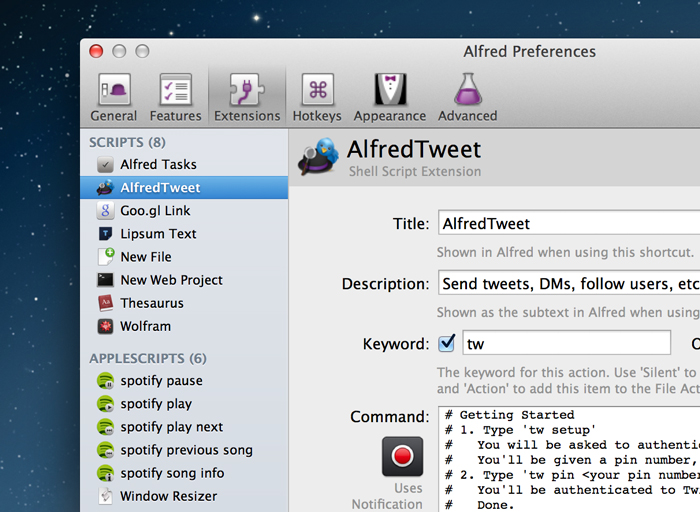The image size is (700, 512).
Task: Select the New File script
Action: pyautogui.click(x=184, y=257)
